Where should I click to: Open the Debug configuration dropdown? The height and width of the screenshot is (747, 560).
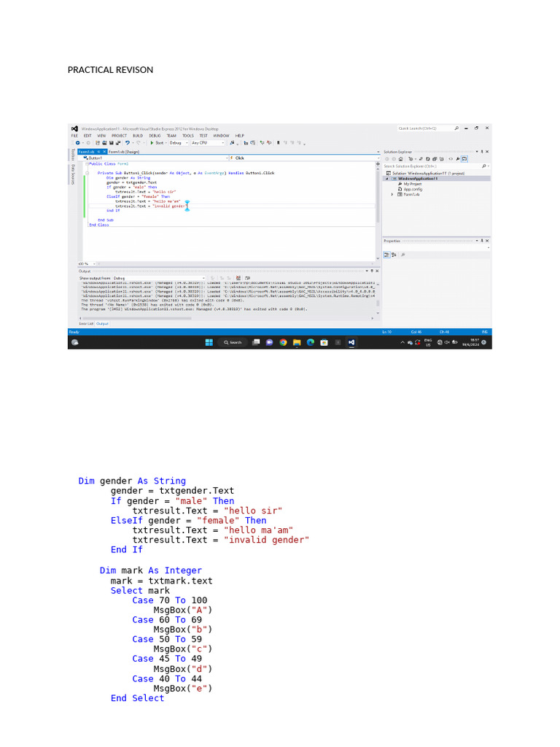(178, 143)
